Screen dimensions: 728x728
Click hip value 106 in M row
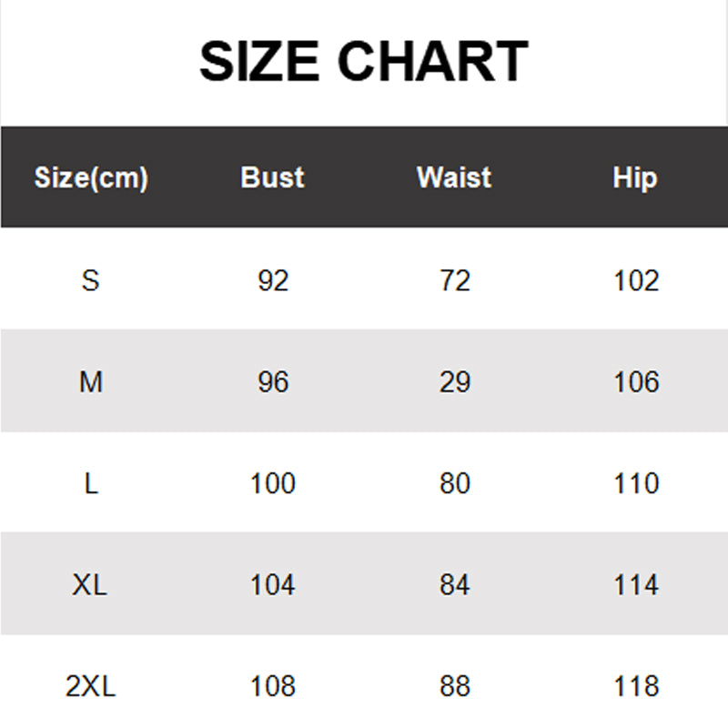point(635,382)
